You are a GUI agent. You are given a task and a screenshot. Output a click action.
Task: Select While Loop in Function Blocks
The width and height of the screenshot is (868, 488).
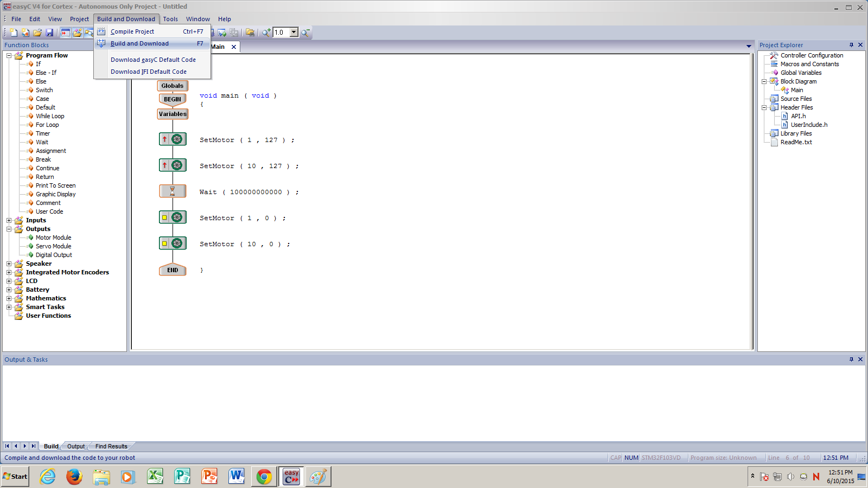pyautogui.click(x=50, y=116)
